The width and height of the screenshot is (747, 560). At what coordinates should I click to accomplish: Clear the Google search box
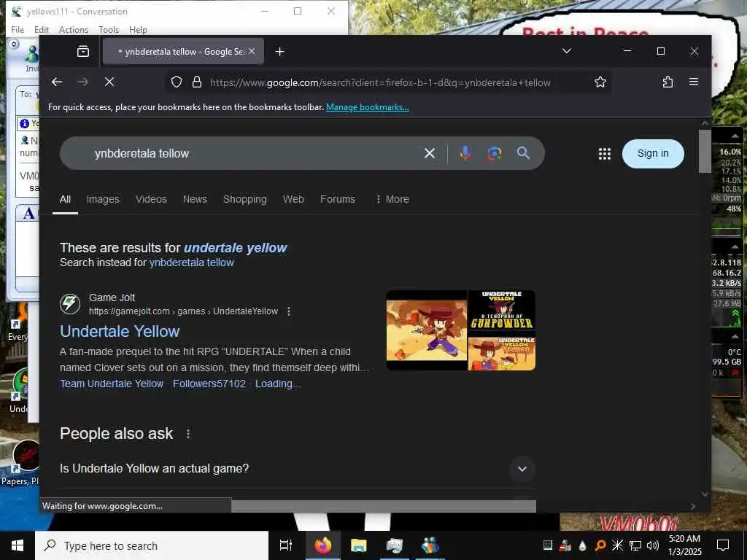[x=429, y=153]
